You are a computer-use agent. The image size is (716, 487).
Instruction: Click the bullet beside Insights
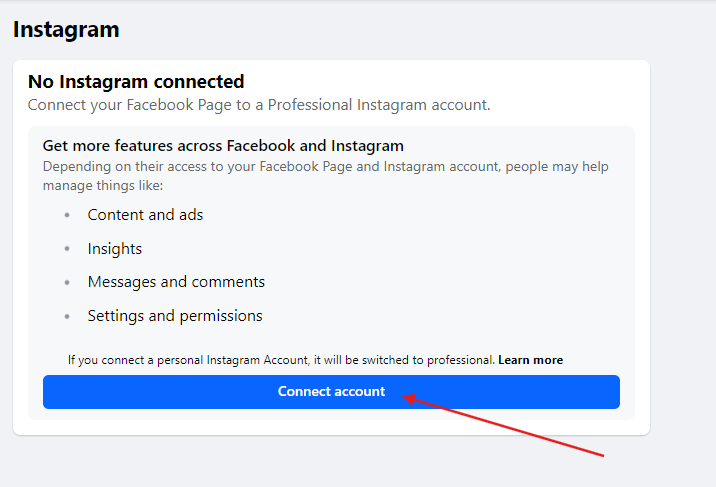pyautogui.click(x=67, y=249)
